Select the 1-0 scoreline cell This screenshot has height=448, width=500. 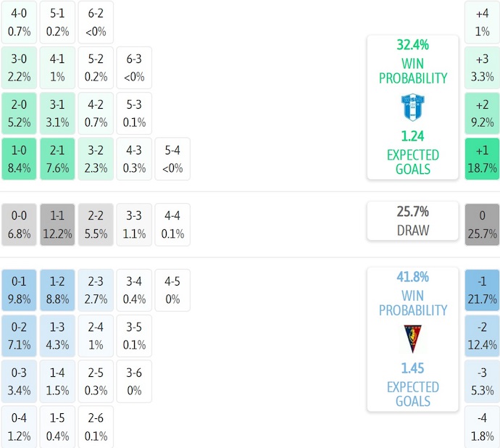click(19, 159)
